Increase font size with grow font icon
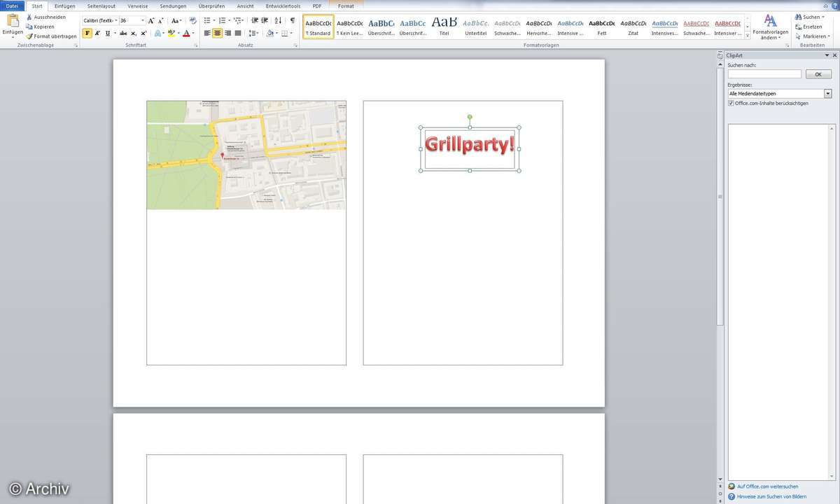Screen dimensions: 840x504 [x=152, y=21]
